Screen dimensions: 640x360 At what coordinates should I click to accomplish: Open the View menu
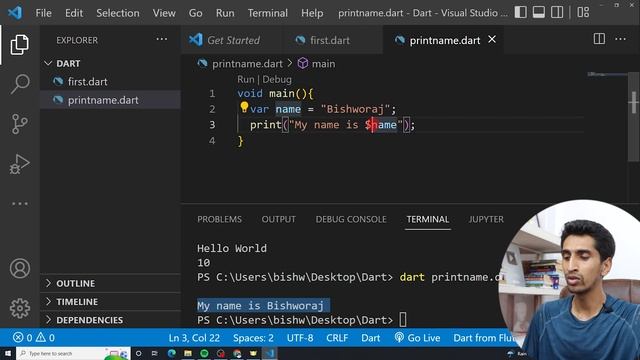pos(164,13)
